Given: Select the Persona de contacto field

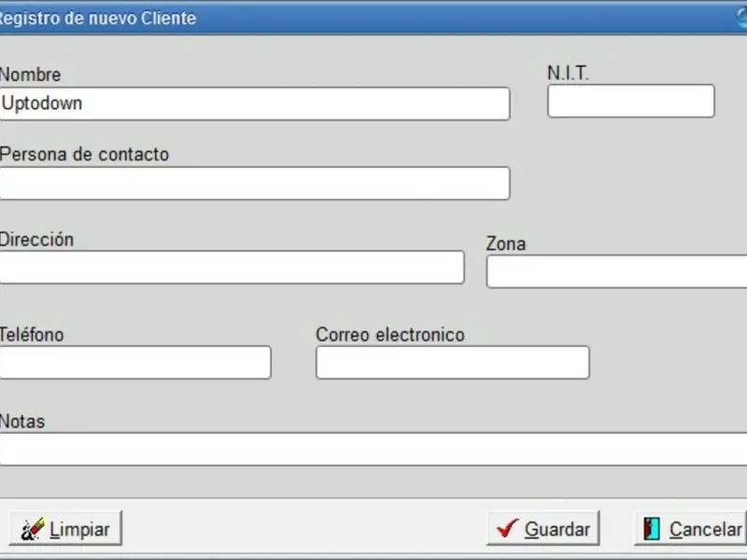Looking at the screenshot, I should pyautogui.click(x=254, y=183).
